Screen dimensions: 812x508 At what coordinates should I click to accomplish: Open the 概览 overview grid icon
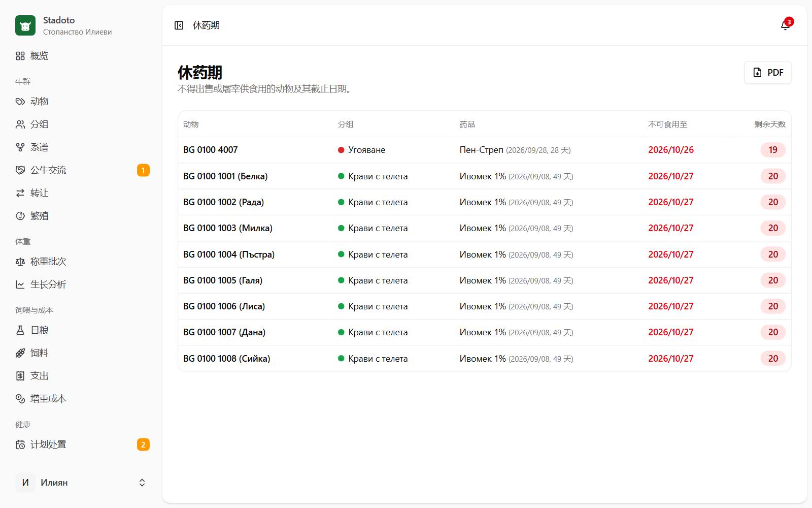(20, 56)
